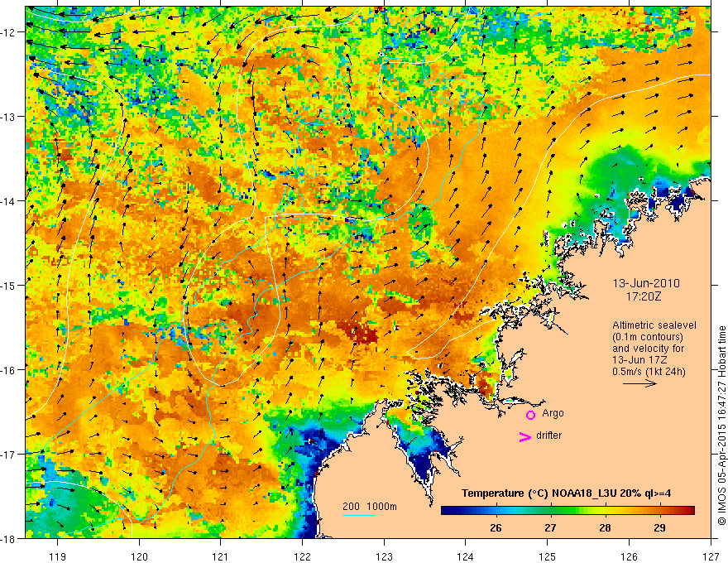
Task: Click the 'Altimetric sealevel' legend text
Action: [x=654, y=325]
